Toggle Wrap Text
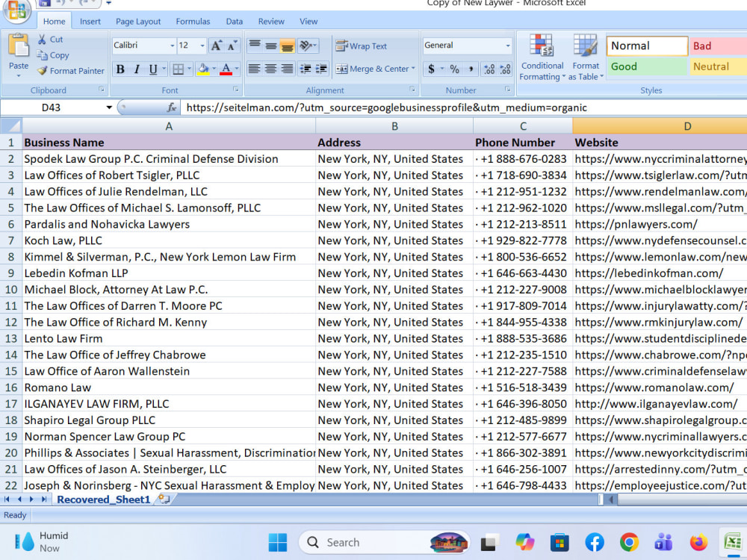The image size is (747, 560). [361, 46]
